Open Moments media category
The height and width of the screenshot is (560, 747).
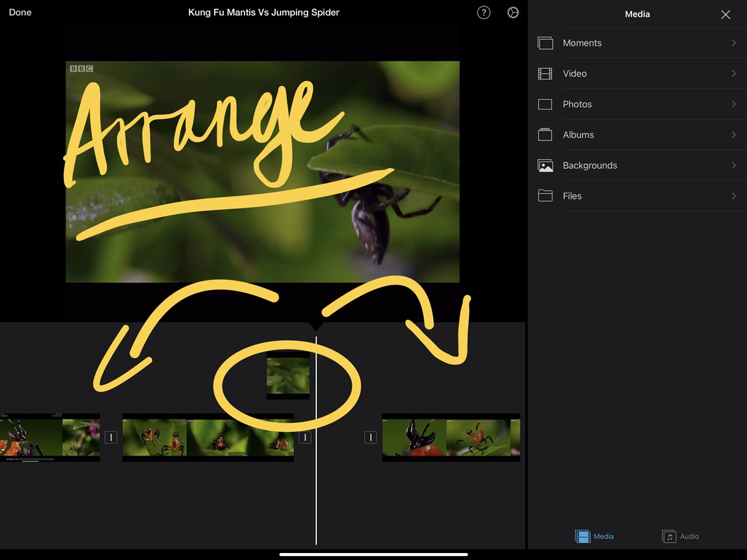(x=637, y=43)
